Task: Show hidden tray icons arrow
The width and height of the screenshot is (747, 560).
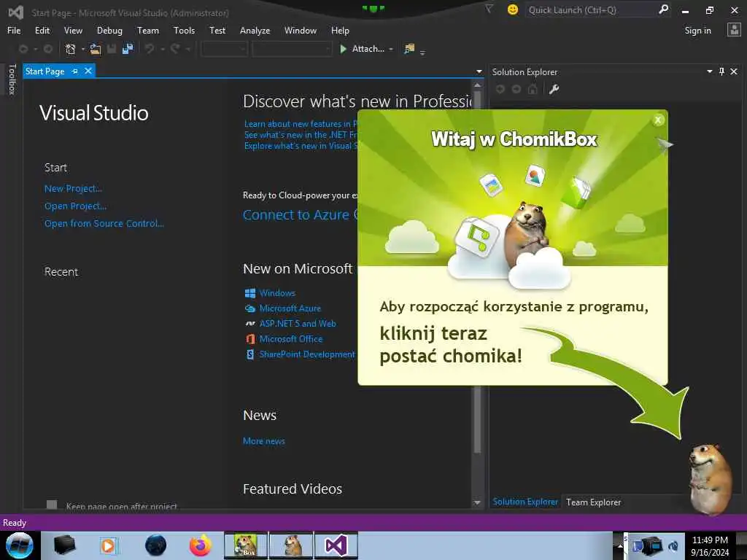Action: pos(620,545)
